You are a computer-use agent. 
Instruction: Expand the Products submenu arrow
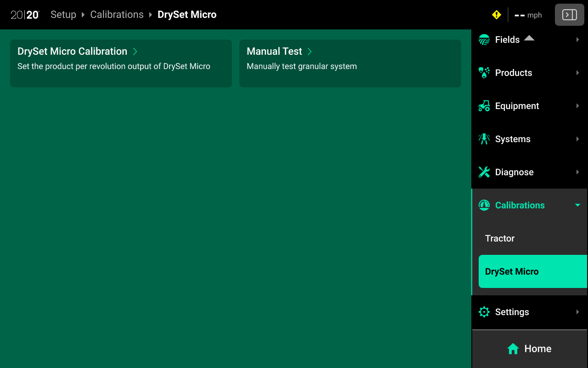[577, 73]
